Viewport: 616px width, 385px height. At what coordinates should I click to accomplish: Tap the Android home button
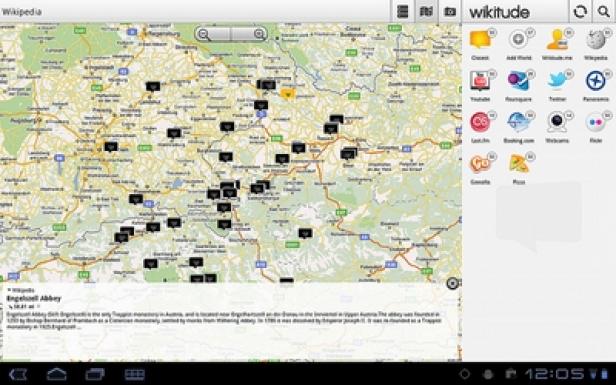(57, 374)
